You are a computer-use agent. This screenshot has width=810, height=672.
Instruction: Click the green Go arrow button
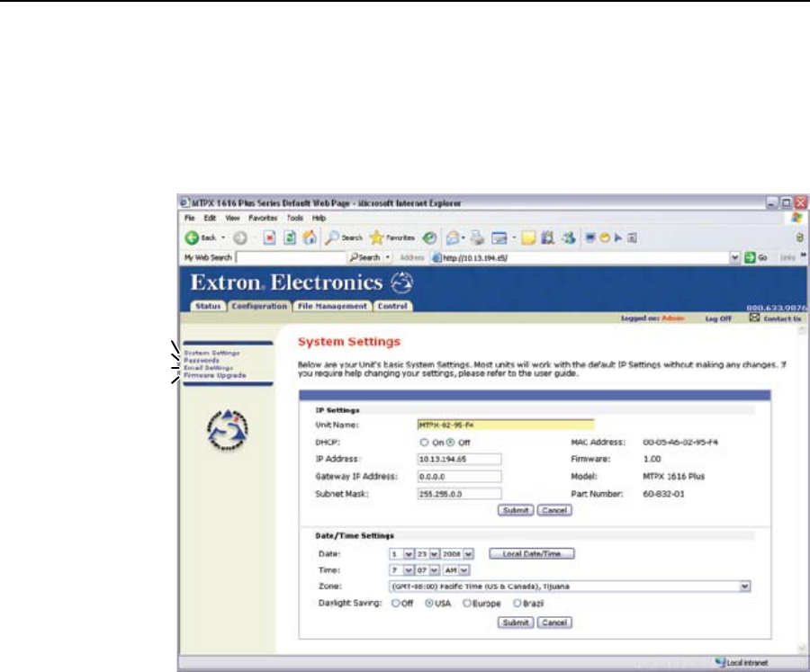point(749,258)
